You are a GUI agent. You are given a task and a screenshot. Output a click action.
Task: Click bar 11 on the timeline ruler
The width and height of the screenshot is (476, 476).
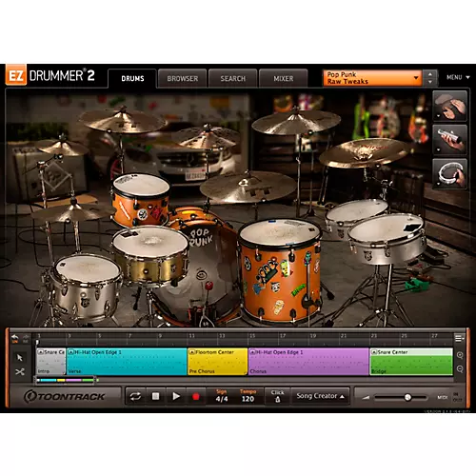tap(192, 336)
